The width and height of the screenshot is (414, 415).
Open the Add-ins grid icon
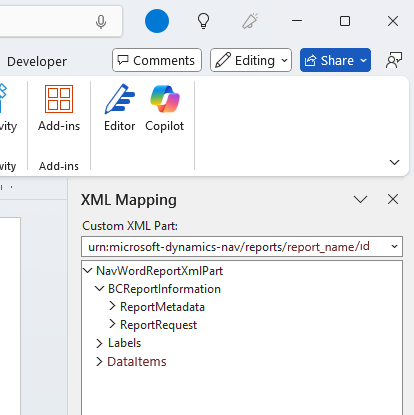(x=59, y=99)
